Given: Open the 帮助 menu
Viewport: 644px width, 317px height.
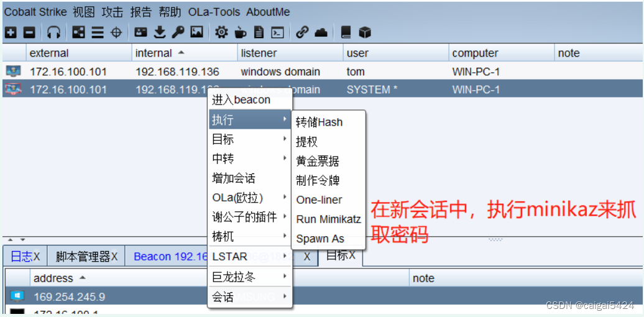Looking at the screenshot, I should click(170, 12).
